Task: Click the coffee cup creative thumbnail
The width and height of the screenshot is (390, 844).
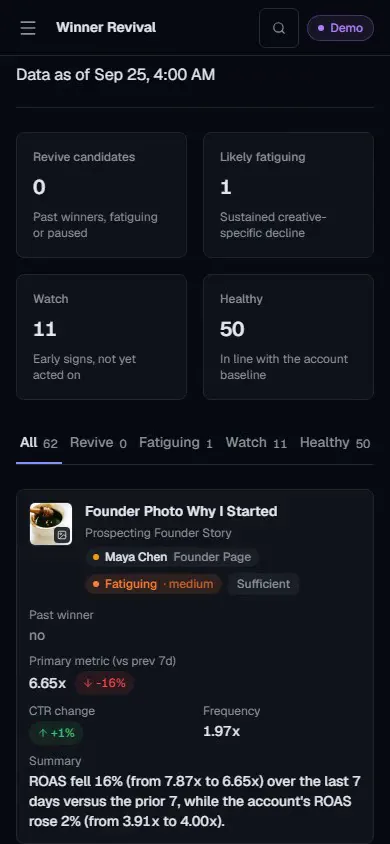Action: tap(51, 524)
